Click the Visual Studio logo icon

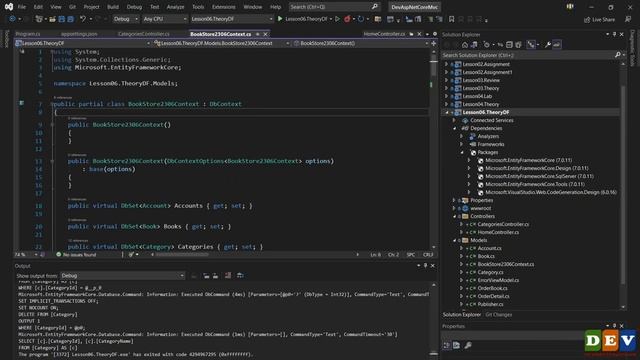point(9,7)
